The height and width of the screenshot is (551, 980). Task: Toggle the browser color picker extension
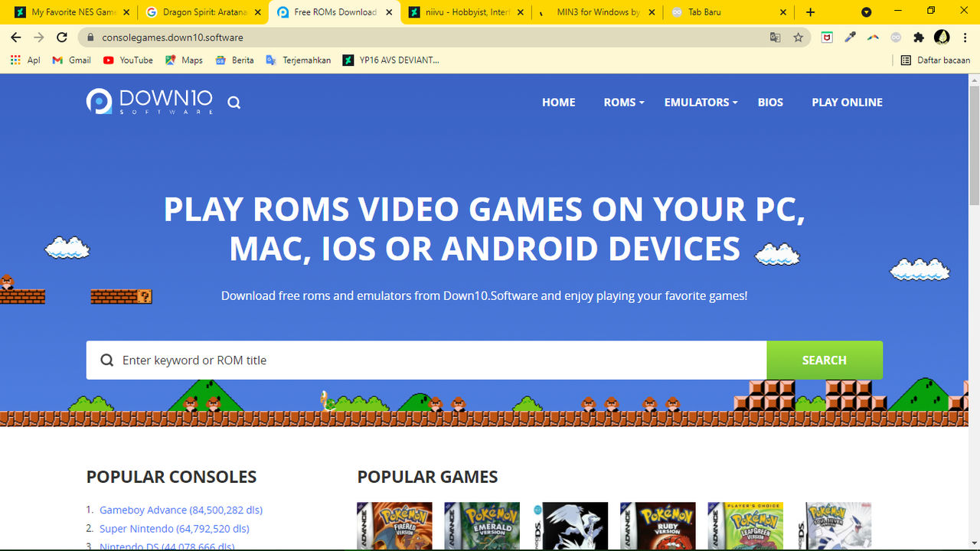pyautogui.click(x=850, y=37)
